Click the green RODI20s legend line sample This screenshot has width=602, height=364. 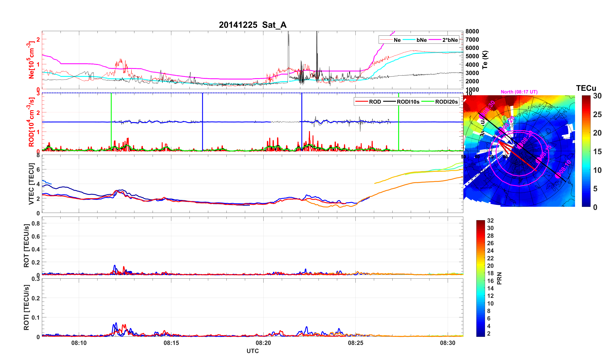(428, 102)
